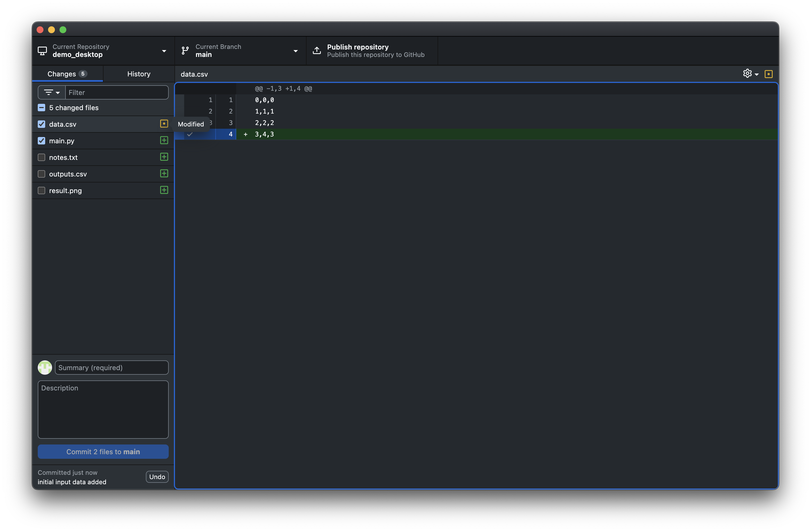Open dropdown arrow next to settings gear
This screenshot has width=811, height=532.
click(x=757, y=74)
